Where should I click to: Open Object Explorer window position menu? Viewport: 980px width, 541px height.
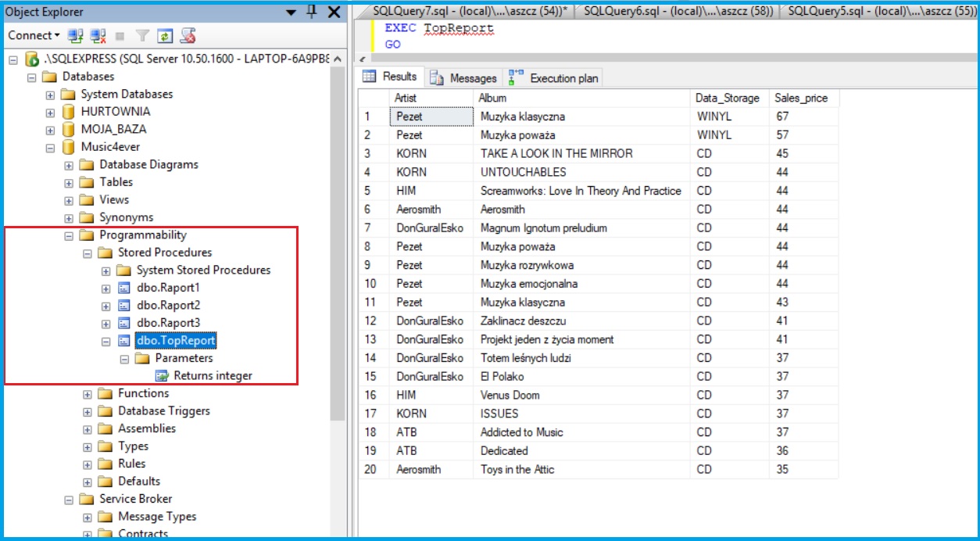pos(291,12)
